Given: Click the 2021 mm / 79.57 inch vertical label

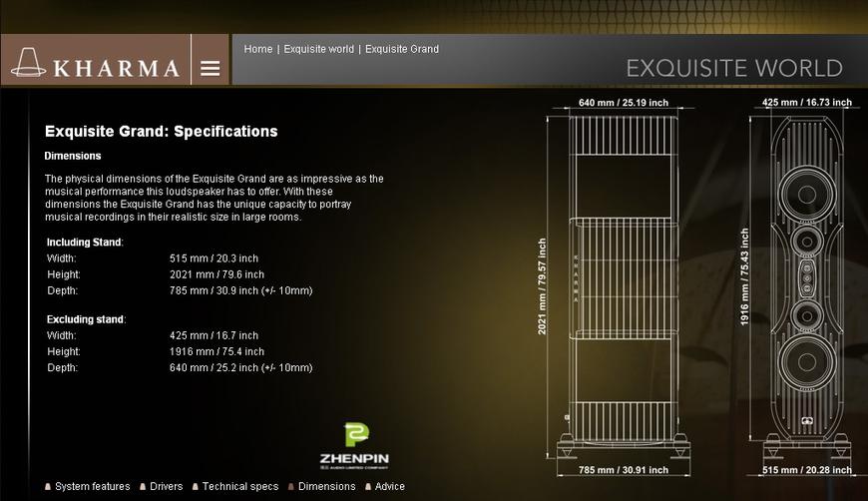Looking at the screenshot, I should tap(542, 286).
